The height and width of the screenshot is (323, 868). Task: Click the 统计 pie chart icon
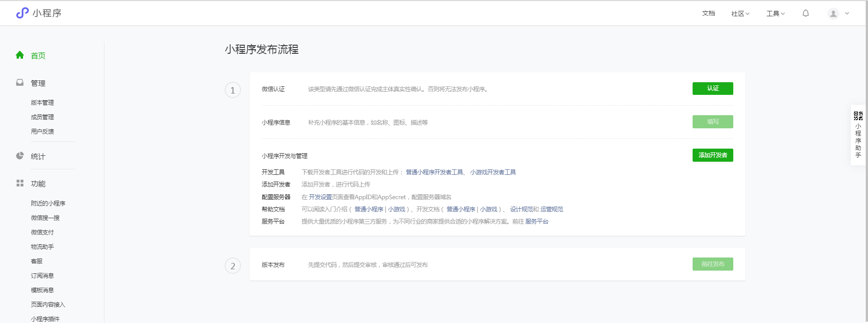click(20, 156)
